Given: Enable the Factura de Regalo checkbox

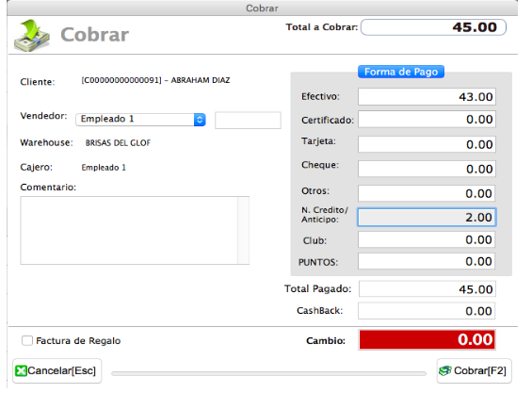Looking at the screenshot, I should [26, 340].
